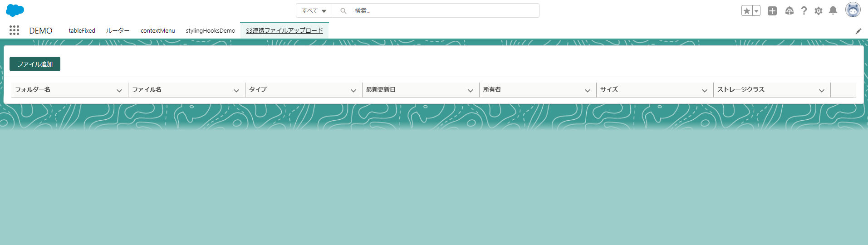Open the フォルダー名 column menu chevron

[x=119, y=90]
